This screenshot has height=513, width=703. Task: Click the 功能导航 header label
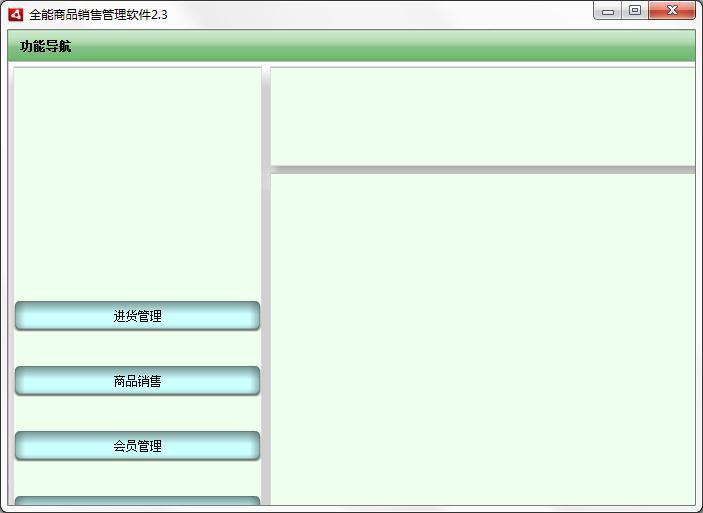pos(46,47)
